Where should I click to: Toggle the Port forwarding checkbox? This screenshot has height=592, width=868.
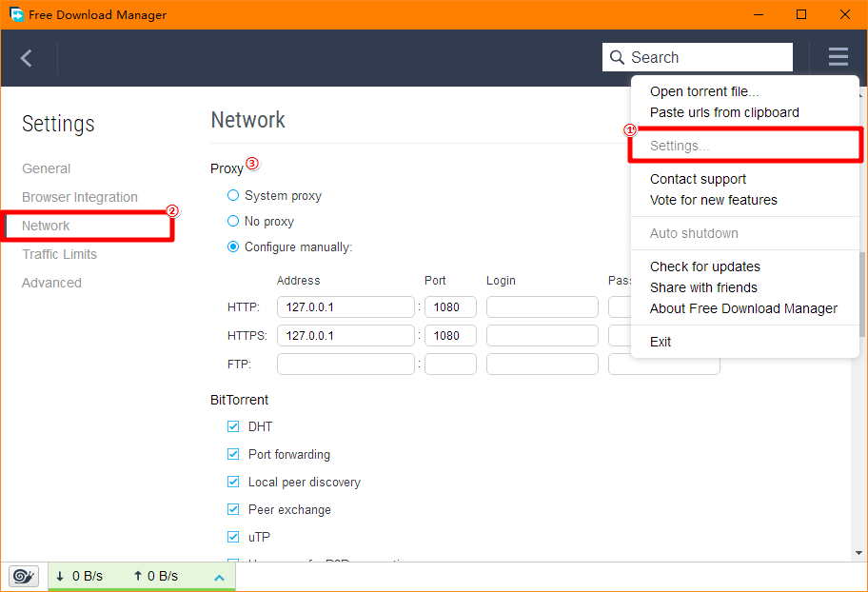pos(233,454)
